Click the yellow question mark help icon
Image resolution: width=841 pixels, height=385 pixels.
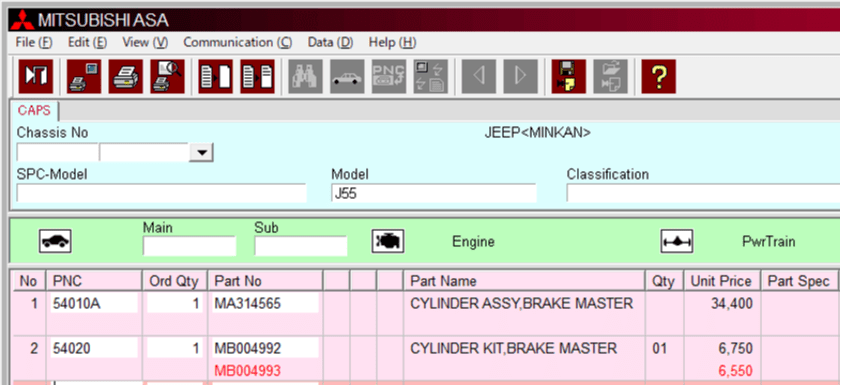click(x=659, y=76)
